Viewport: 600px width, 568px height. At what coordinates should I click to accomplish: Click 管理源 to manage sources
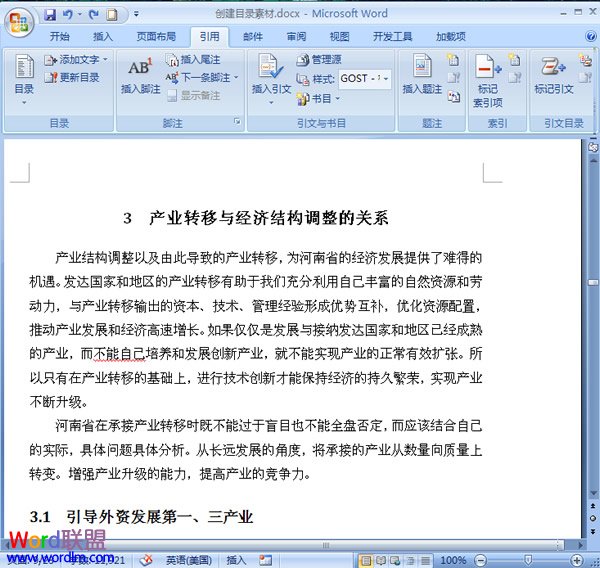click(319, 60)
